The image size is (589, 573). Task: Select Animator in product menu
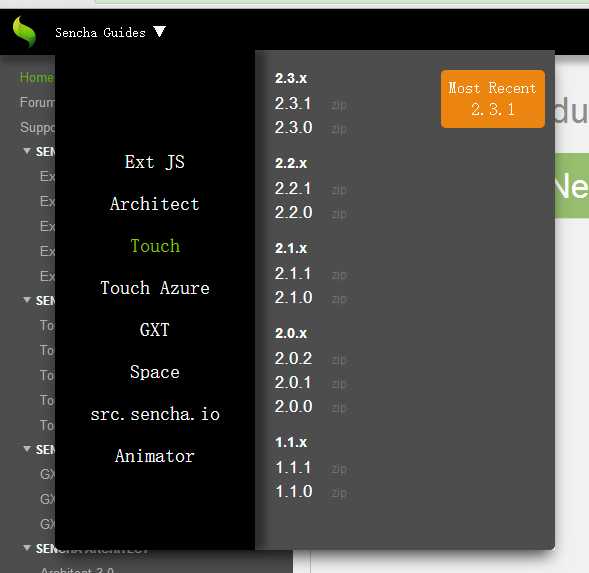coord(155,456)
